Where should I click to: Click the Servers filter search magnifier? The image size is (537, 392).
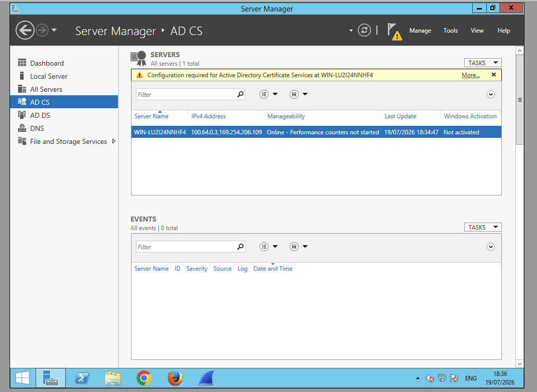tap(241, 94)
